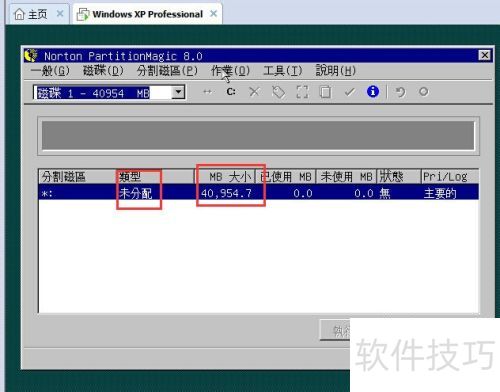Switch to the 主页 tab
The width and height of the screenshot is (500, 392).
[x=38, y=14]
